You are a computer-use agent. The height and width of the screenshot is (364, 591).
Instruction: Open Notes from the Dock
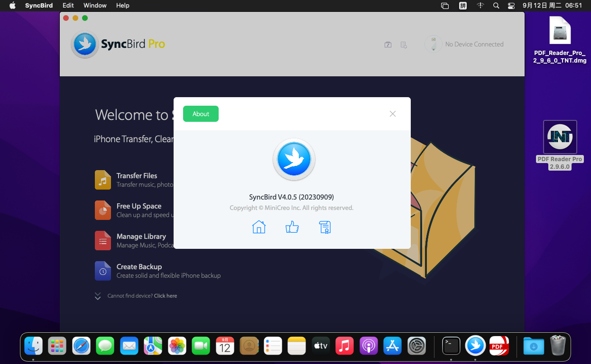pyautogui.click(x=297, y=346)
